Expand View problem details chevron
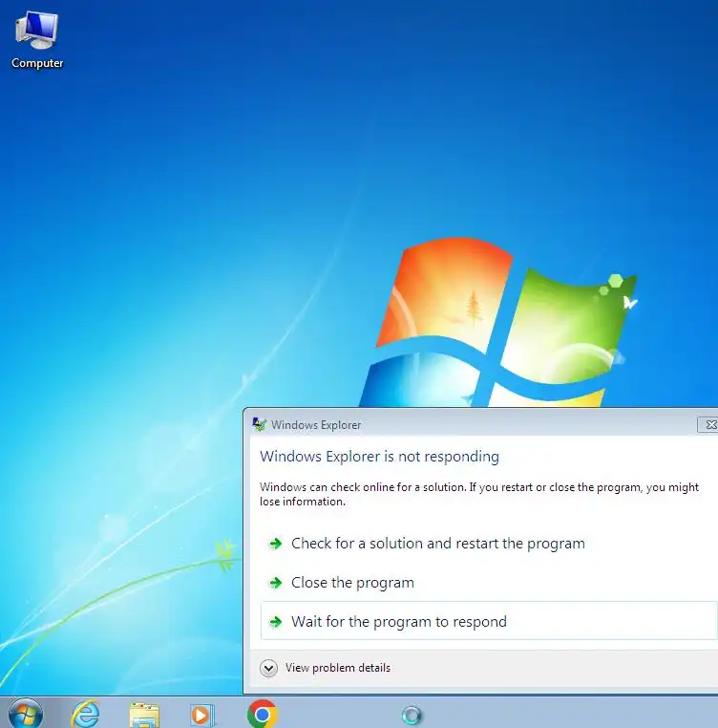Screen dimensions: 718x728 tap(268, 668)
